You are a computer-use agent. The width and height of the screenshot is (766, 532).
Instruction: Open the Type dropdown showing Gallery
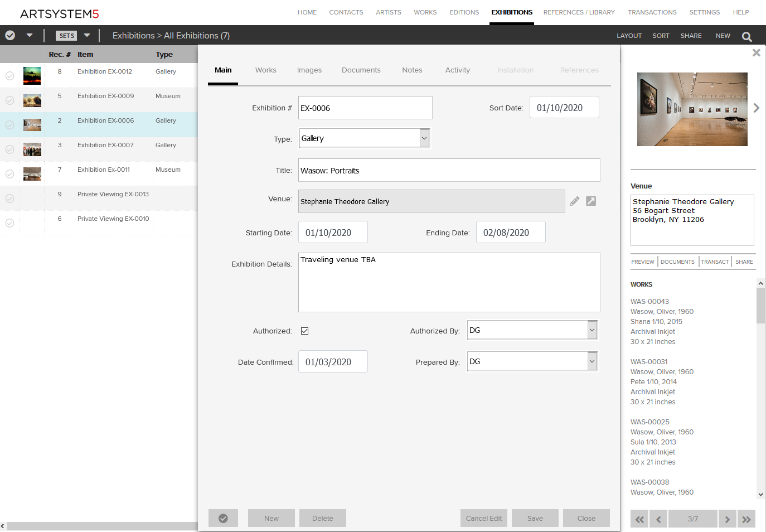(x=424, y=138)
